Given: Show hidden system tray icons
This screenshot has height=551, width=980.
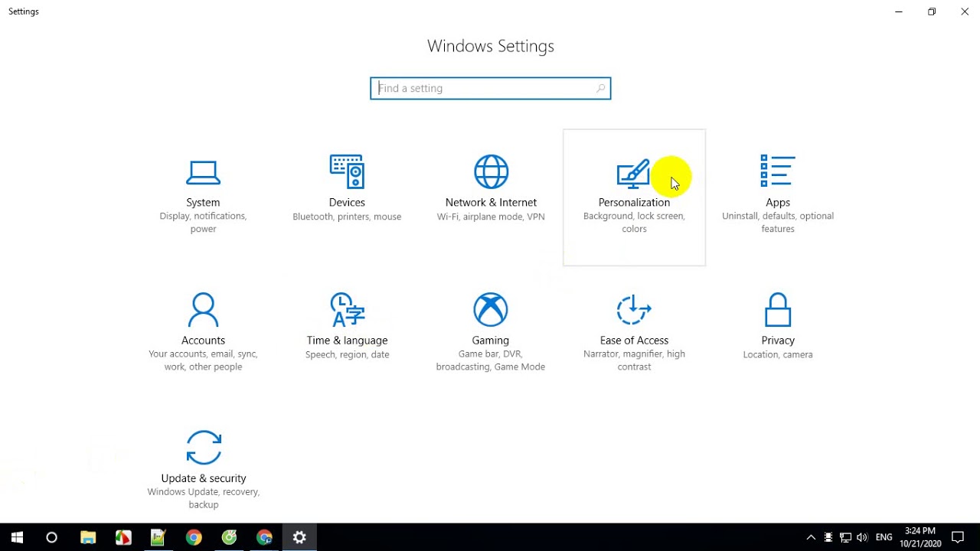Looking at the screenshot, I should pos(811,537).
